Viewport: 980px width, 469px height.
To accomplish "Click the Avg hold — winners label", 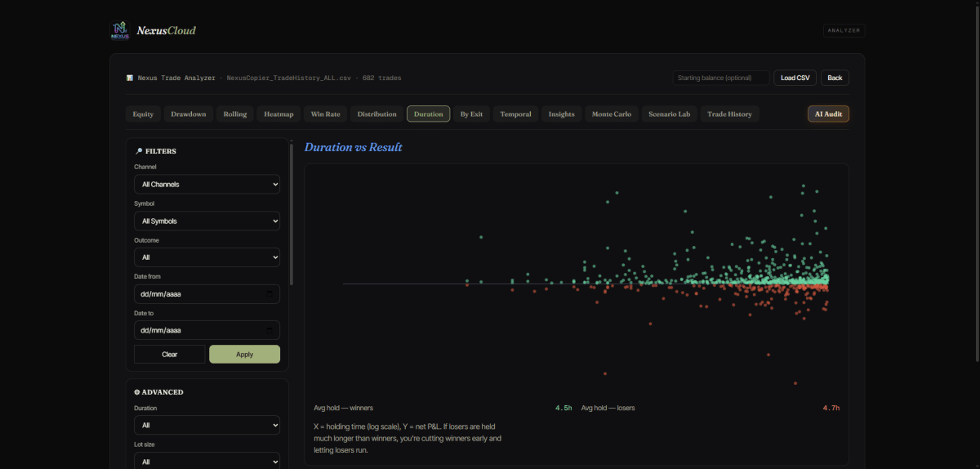I will click(343, 408).
